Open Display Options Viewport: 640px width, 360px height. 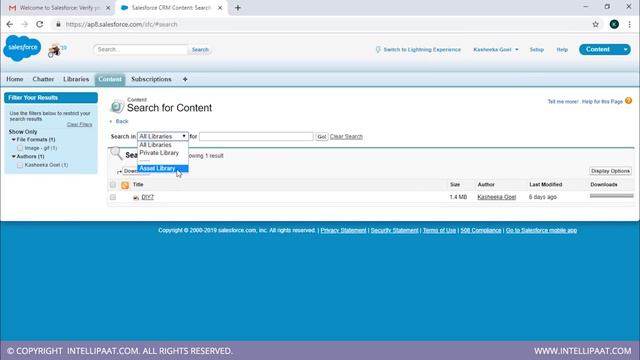610,171
